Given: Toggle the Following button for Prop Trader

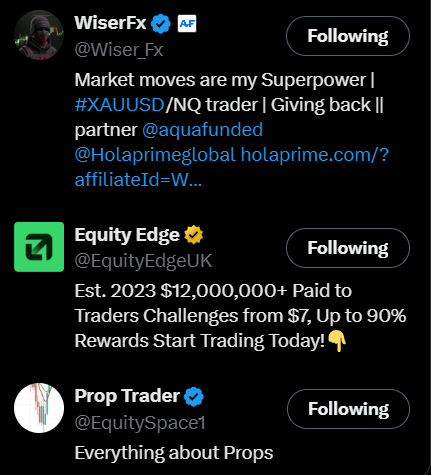Looking at the screenshot, I should [348, 409].
